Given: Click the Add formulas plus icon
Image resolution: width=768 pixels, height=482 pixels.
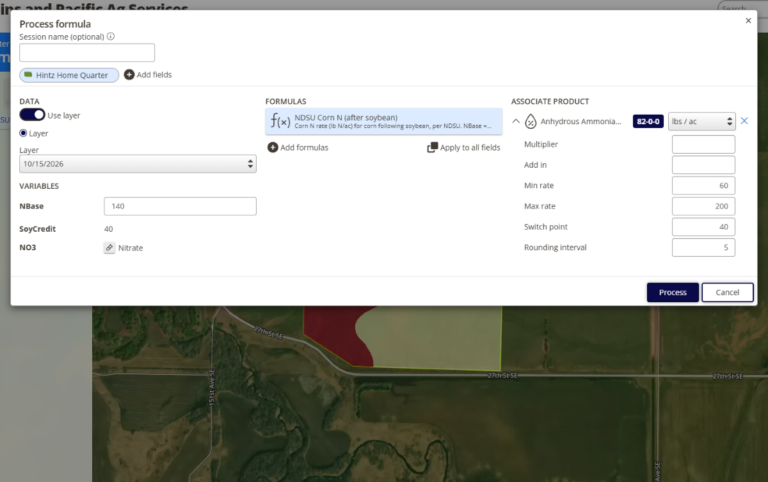Looking at the screenshot, I should coord(272,147).
